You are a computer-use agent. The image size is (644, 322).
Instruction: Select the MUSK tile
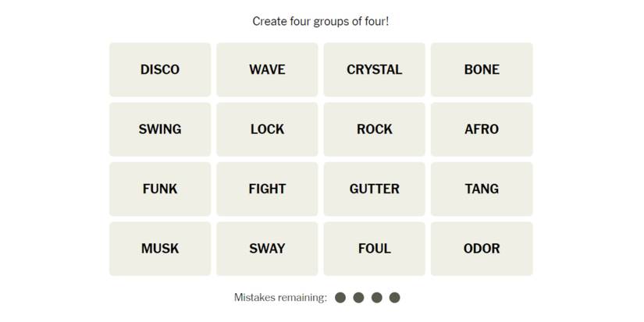click(160, 249)
